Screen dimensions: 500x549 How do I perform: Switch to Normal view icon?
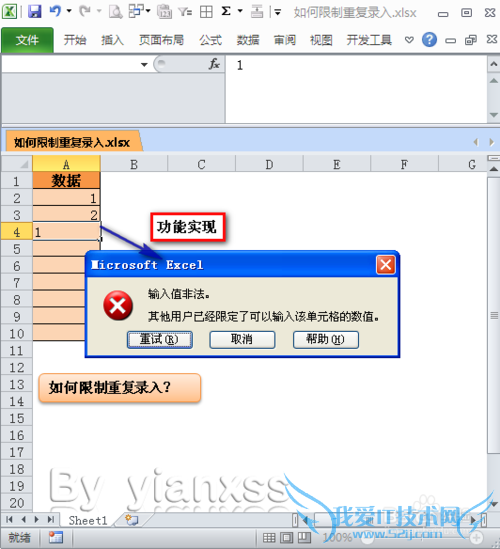tap(269, 538)
